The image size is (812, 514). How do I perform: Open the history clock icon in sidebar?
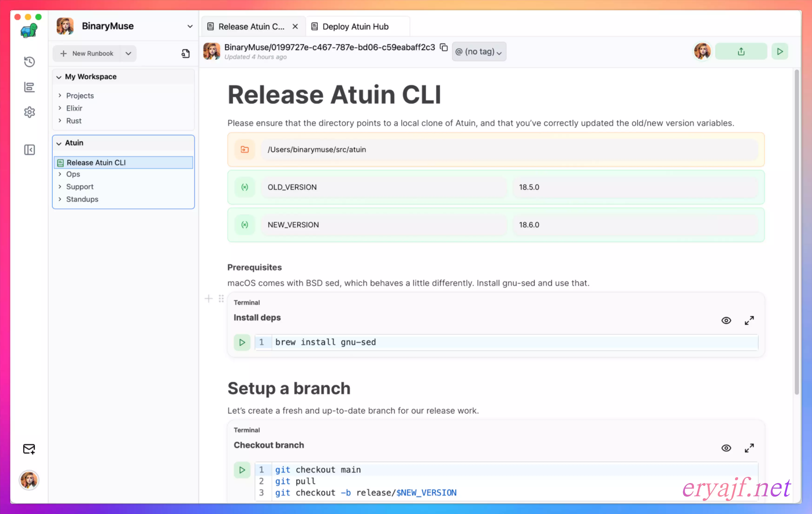pos(29,62)
